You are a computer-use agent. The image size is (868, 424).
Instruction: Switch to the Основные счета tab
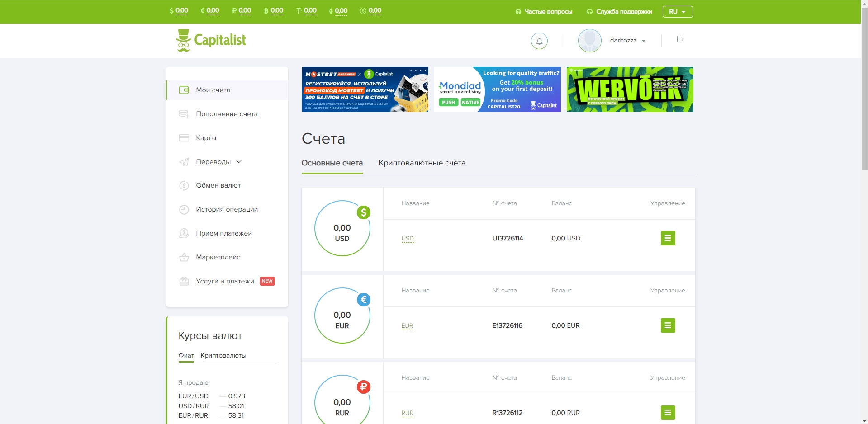click(x=332, y=163)
